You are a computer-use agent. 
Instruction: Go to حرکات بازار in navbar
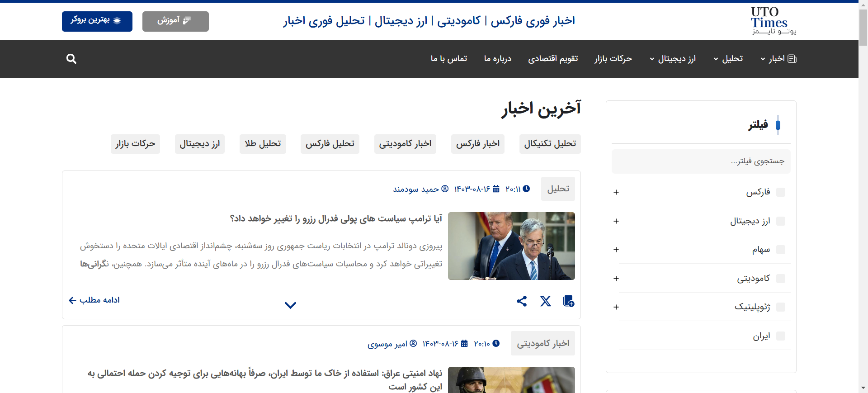[x=613, y=59]
